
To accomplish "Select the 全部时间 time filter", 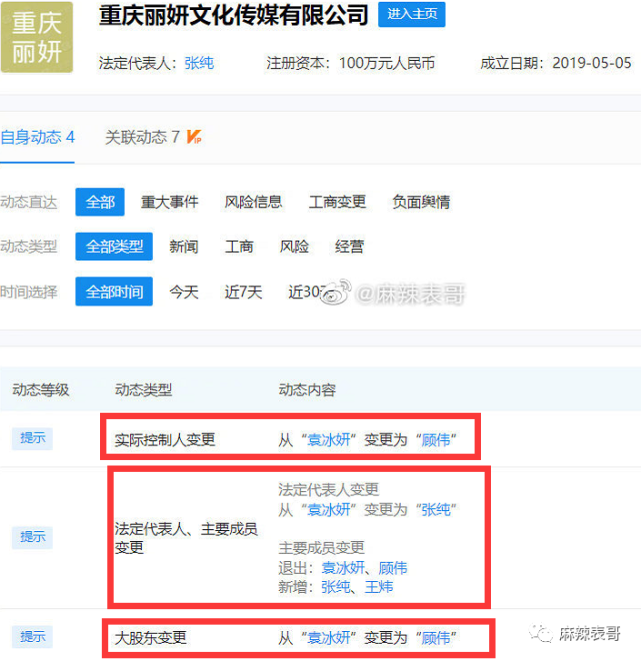I will point(114,292).
